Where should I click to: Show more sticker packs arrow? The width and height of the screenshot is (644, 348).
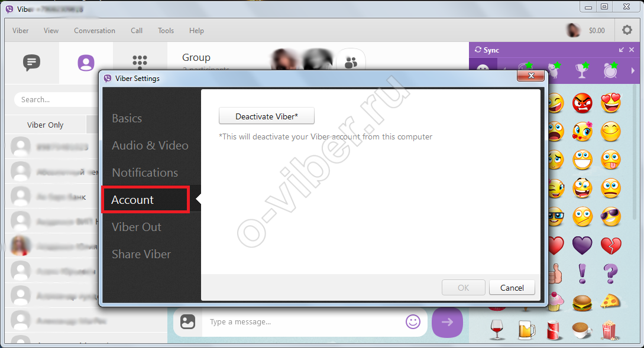633,70
